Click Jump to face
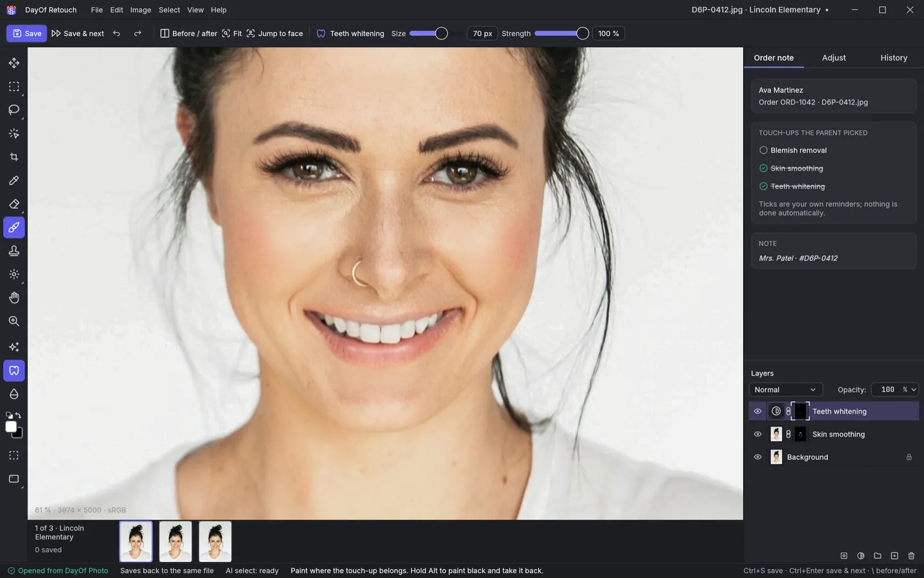Viewport: 924px width, 578px height. point(275,33)
